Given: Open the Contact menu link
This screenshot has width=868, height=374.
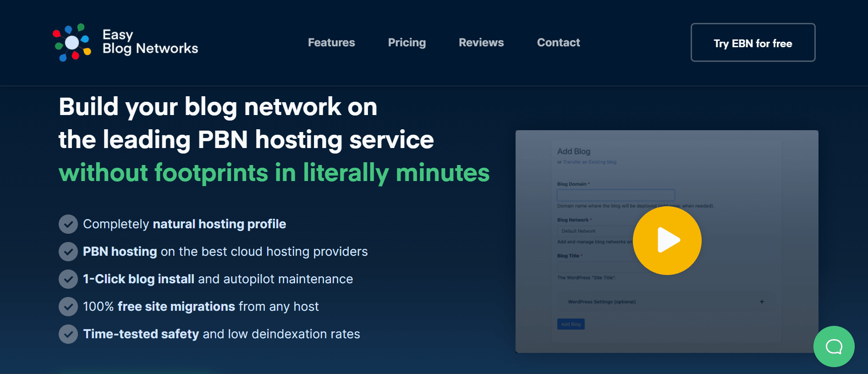Looking at the screenshot, I should (x=558, y=43).
